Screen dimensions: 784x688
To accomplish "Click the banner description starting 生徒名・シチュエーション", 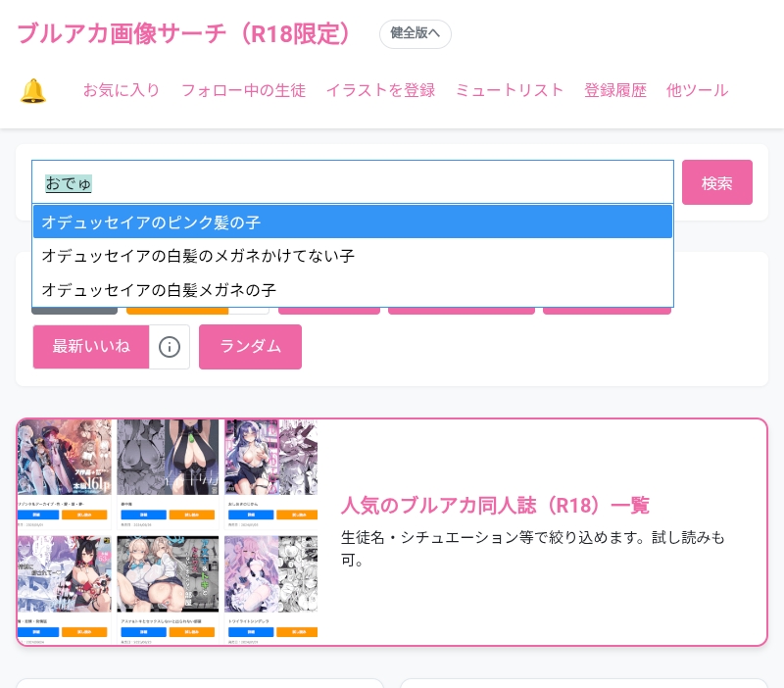I will [x=532, y=548].
